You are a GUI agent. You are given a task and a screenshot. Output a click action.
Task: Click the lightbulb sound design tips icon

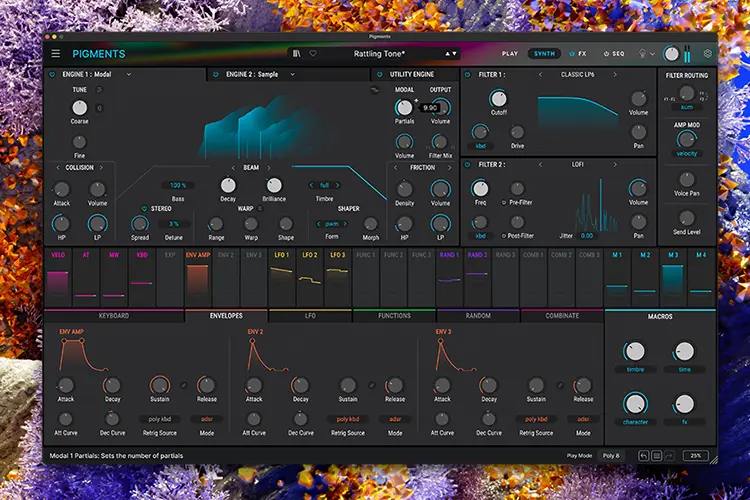tap(642, 54)
